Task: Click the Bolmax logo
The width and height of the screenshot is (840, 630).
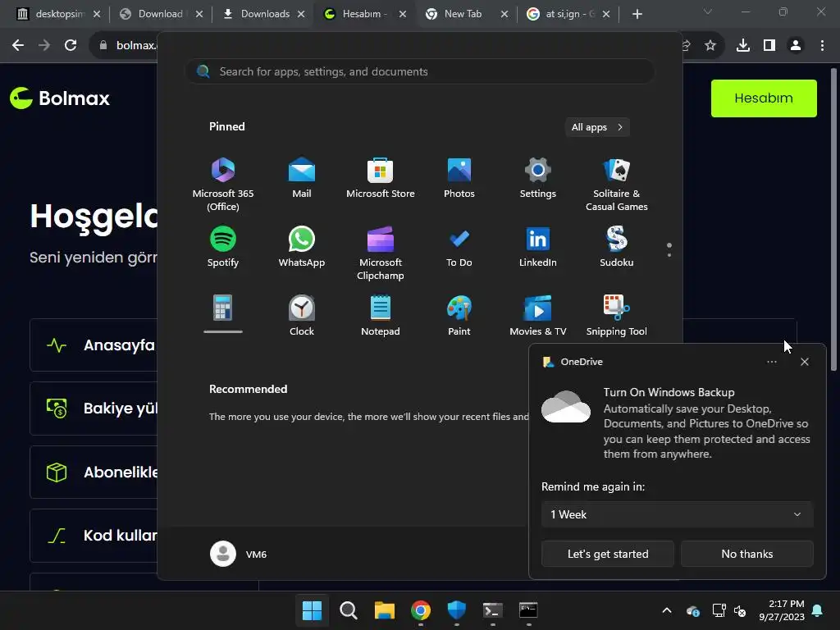Action: click(59, 98)
